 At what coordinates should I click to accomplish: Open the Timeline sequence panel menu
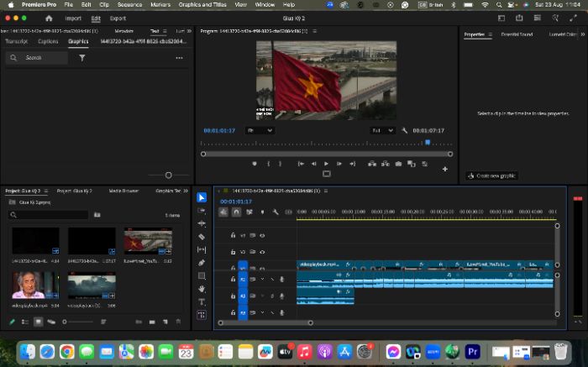pyautogui.click(x=326, y=191)
